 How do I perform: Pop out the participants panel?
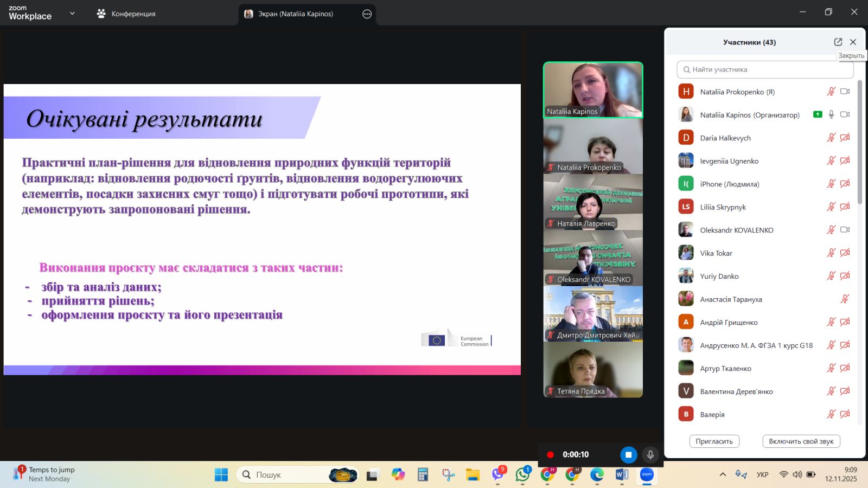pos(838,42)
